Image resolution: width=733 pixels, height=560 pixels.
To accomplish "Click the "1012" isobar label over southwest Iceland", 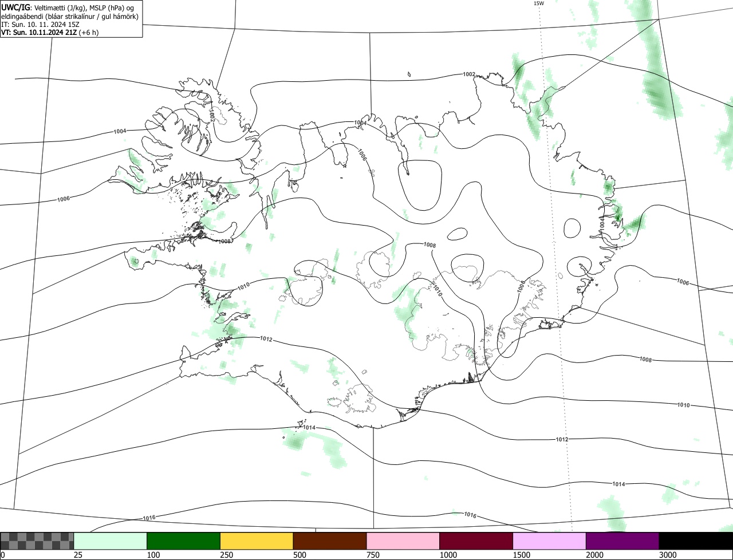I will pyautogui.click(x=266, y=339).
